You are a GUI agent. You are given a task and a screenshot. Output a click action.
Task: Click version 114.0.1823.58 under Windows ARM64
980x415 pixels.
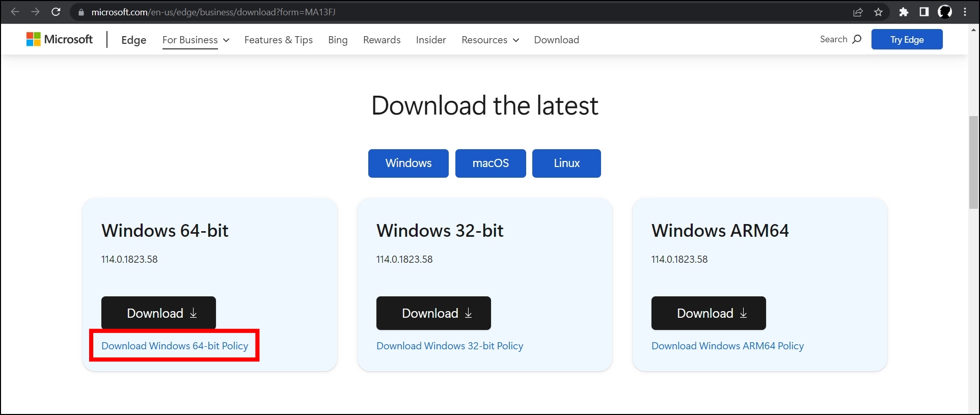pyautogui.click(x=679, y=259)
